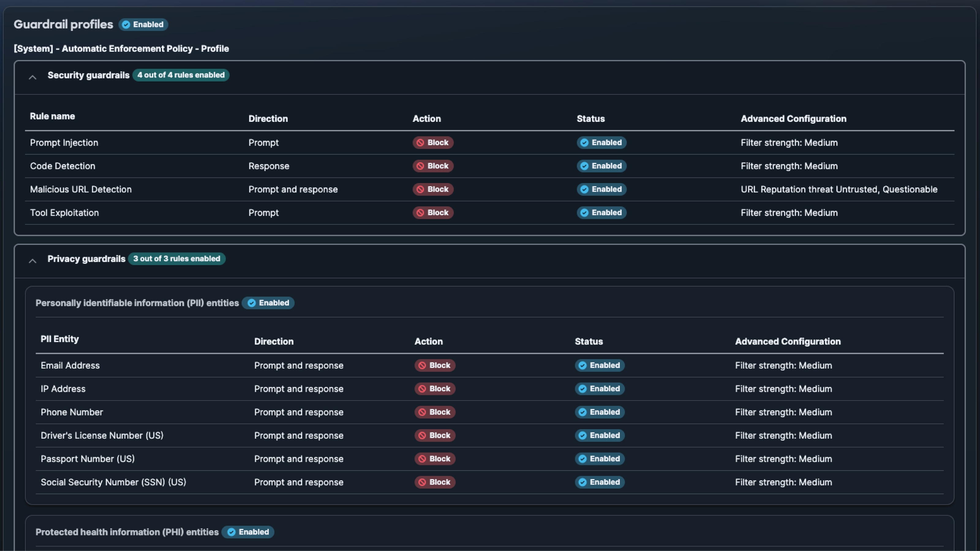
Task: Select the 'Prompt Injection' rule name
Action: coord(64,143)
